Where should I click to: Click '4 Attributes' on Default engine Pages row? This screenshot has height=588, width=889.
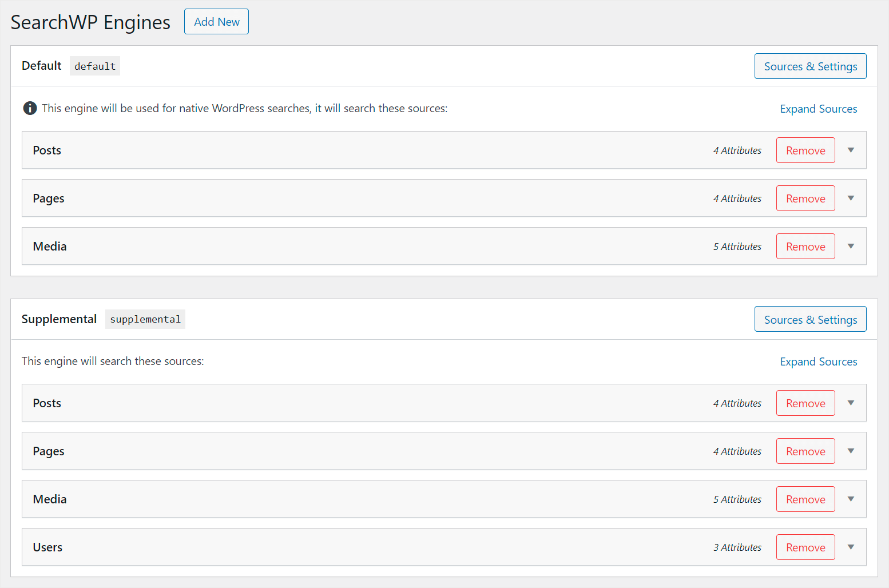tap(737, 198)
